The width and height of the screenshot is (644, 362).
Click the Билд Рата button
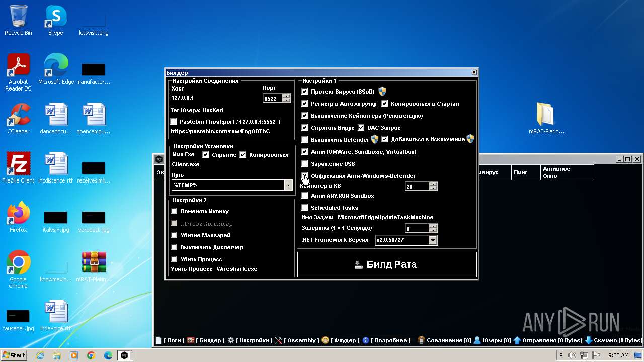pyautogui.click(x=387, y=264)
